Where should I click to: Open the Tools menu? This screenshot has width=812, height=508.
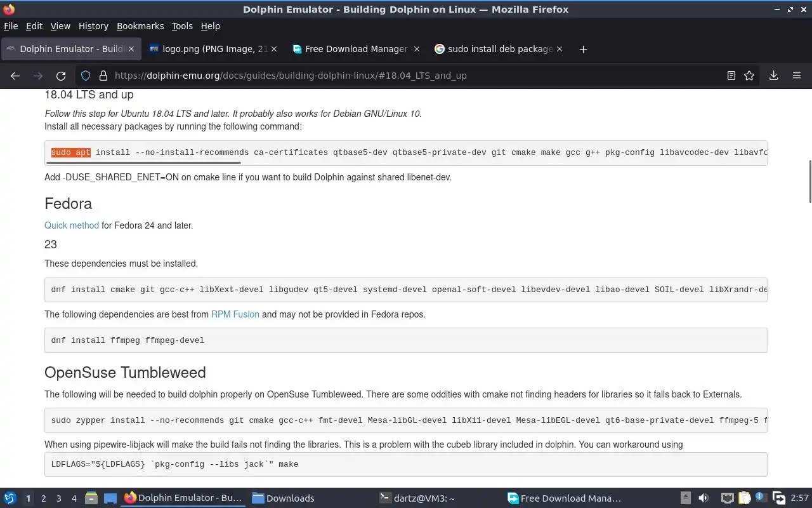click(182, 26)
